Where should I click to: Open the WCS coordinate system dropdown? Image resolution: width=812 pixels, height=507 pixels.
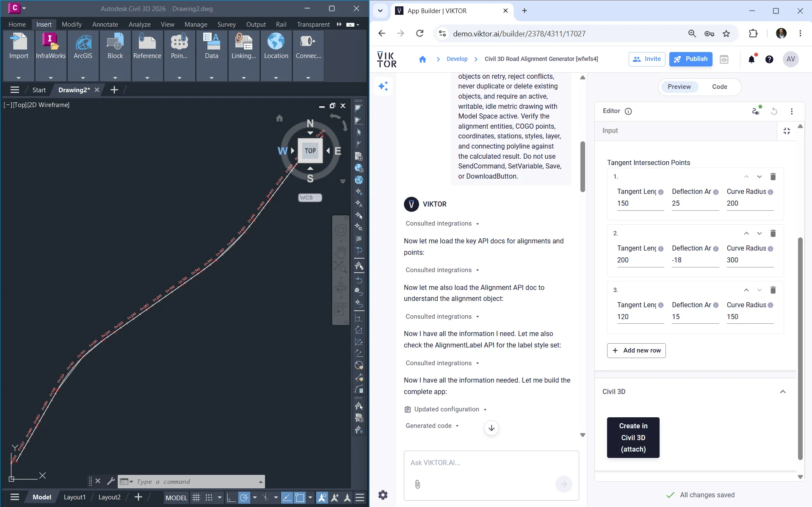[310, 198]
